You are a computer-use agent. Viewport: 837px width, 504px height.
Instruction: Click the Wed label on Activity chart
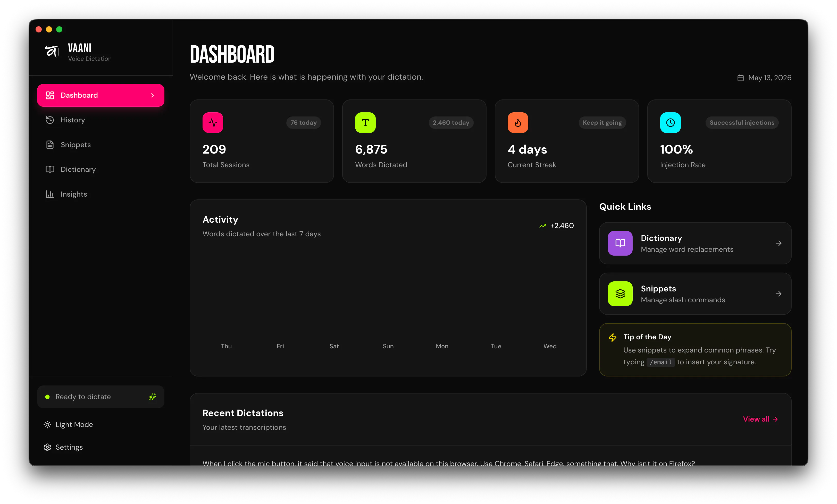click(550, 346)
